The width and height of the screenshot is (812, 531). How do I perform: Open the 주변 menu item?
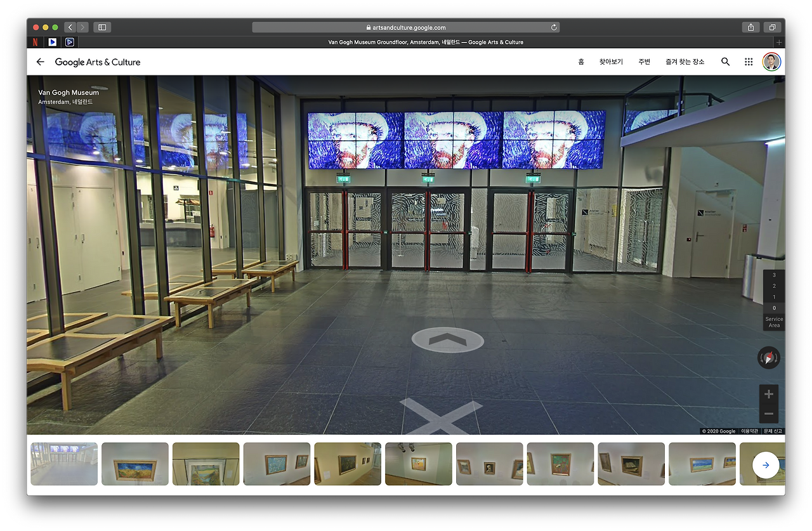[x=645, y=62]
